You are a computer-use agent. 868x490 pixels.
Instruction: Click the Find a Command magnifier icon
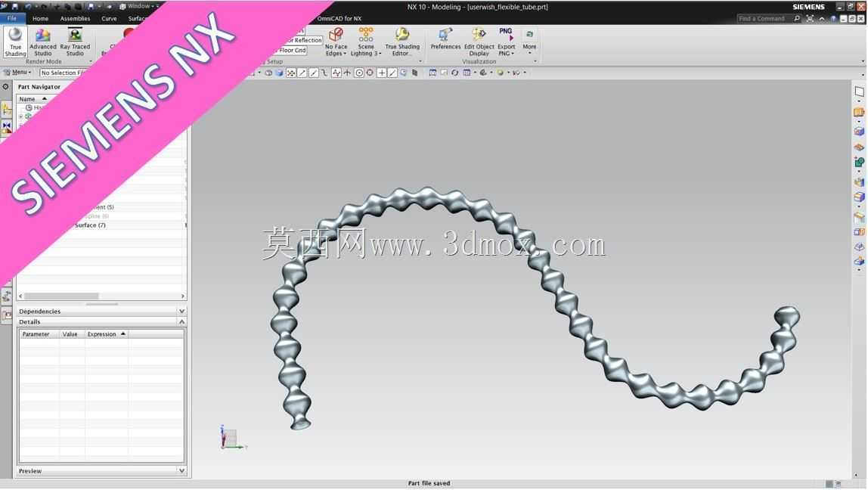797,18
